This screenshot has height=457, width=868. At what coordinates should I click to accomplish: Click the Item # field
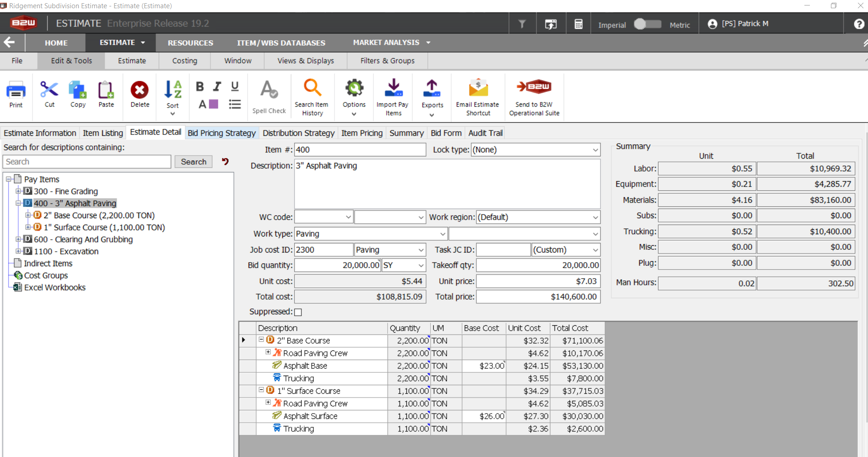pyautogui.click(x=360, y=150)
